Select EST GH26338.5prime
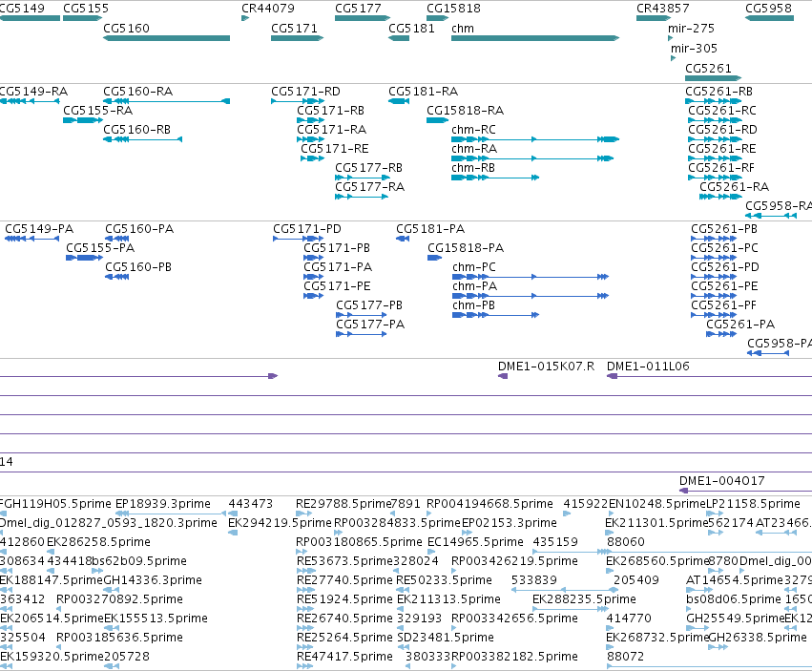 click(x=718, y=647)
